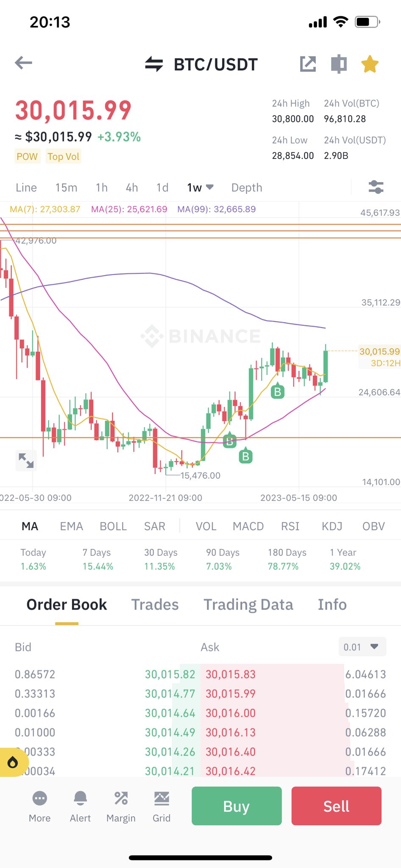Tap bid price 30,015.82
Viewport: 401px width, 868px height.
170,674
